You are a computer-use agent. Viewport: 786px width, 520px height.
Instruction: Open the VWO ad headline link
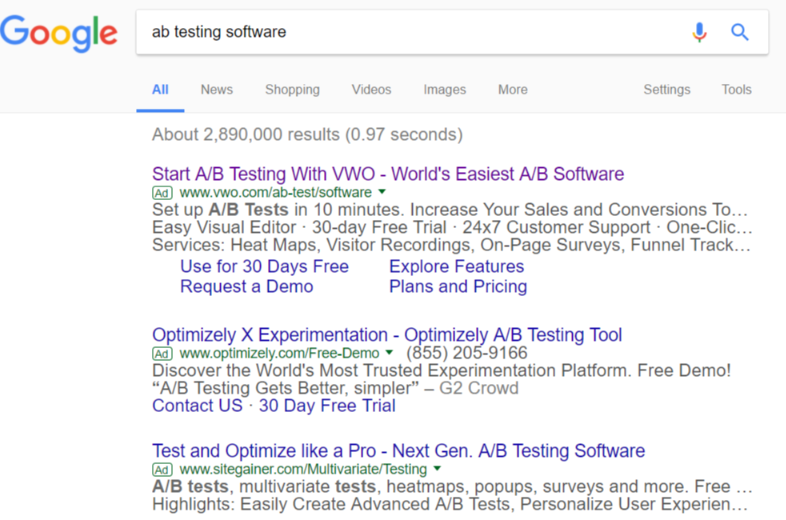click(x=388, y=174)
